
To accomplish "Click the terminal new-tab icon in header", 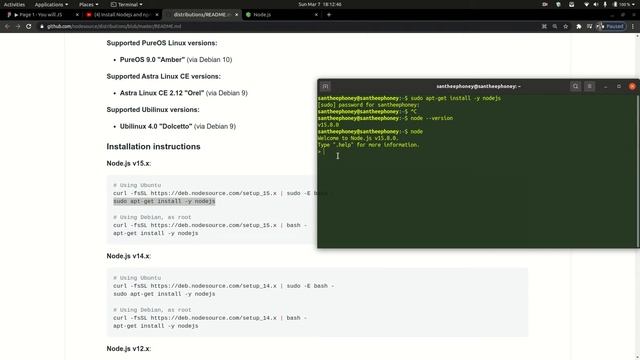I will pyautogui.click(x=325, y=86).
